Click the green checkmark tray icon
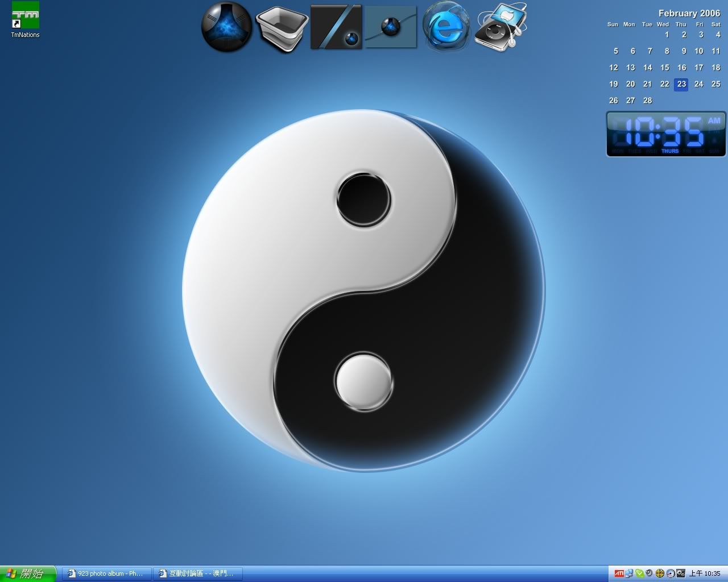728x582 pixels. pos(639,573)
